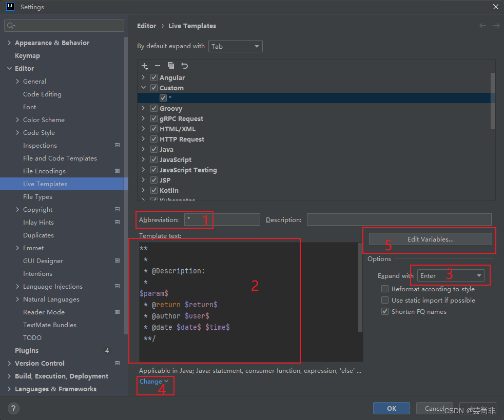
Task: Open the Keymap settings page
Action: point(27,55)
